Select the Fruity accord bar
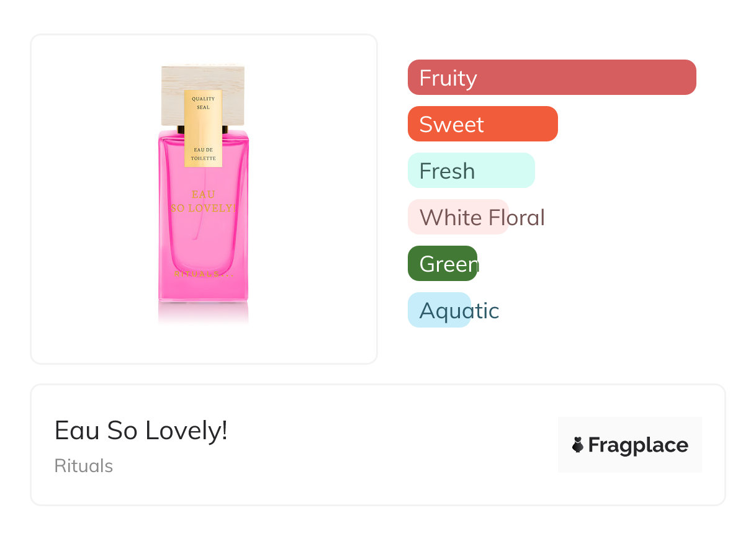756x536 pixels. 551,78
